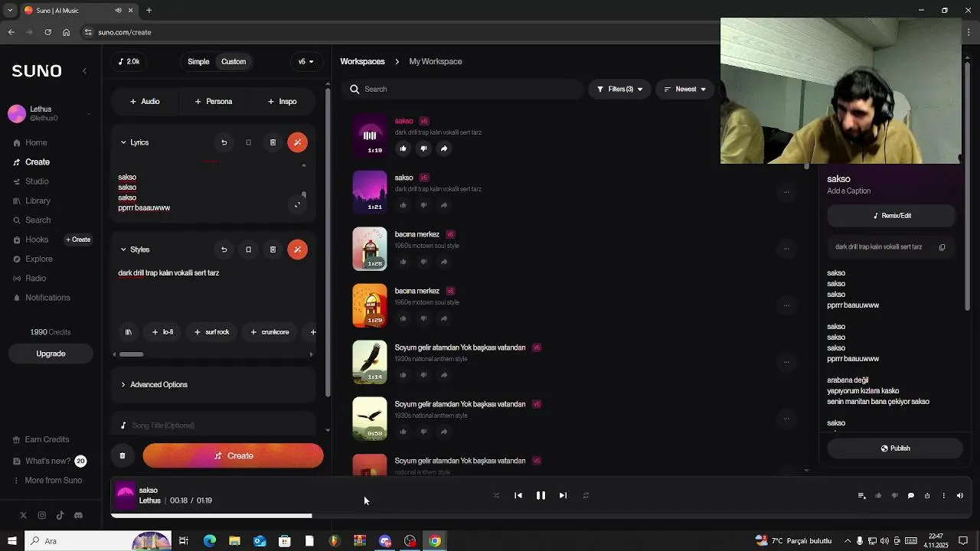Open Earn Credits
This screenshot has width=980, height=551.
41,440
